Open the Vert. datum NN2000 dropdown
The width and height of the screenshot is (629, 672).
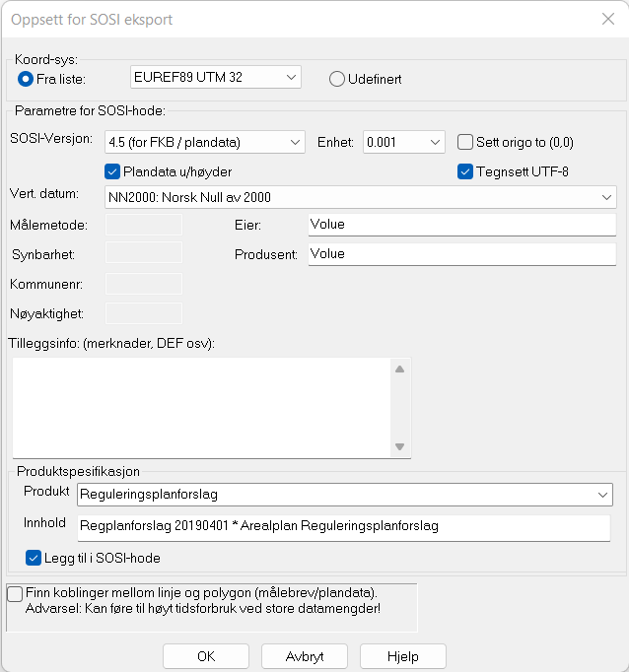coord(360,197)
